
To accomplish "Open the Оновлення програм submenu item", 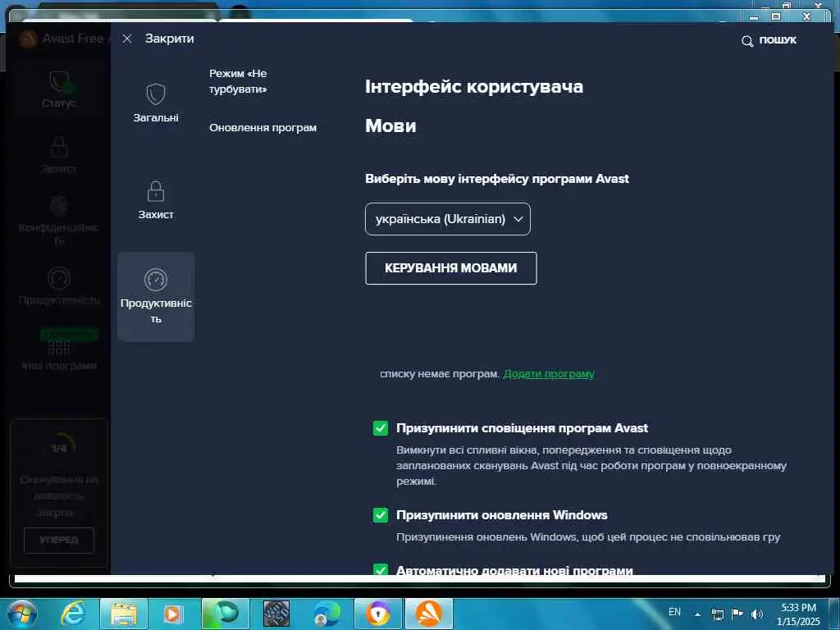I will coord(263,127).
